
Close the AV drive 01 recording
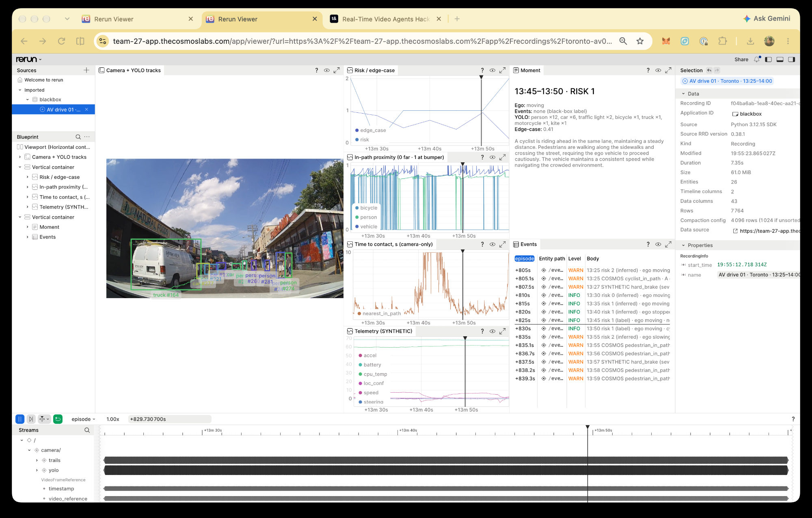[86, 110]
